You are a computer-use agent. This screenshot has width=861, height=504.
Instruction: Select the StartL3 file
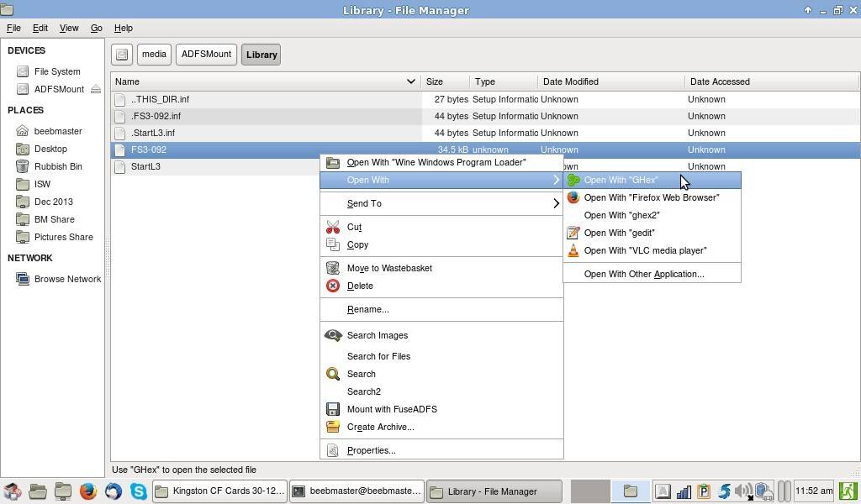[x=145, y=166]
